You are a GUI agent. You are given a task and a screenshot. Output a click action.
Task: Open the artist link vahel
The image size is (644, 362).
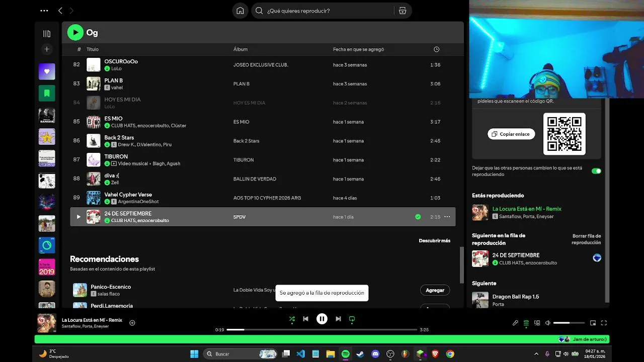tap(117, 87)
